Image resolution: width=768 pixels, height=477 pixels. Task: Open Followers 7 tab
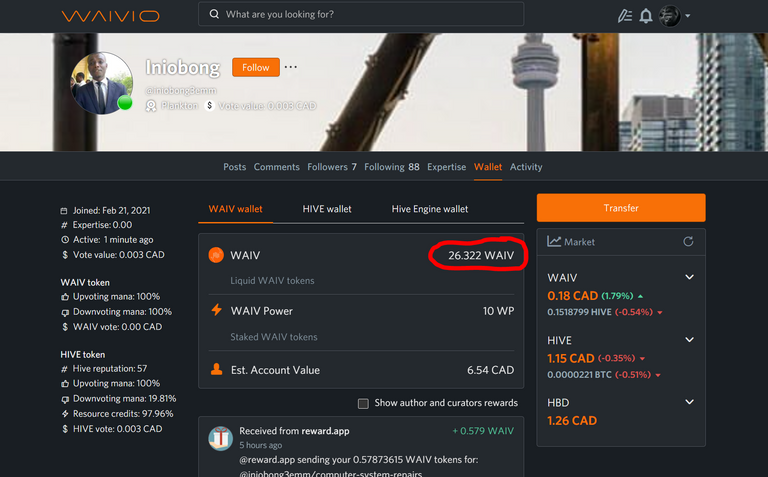tap(332, 167)
